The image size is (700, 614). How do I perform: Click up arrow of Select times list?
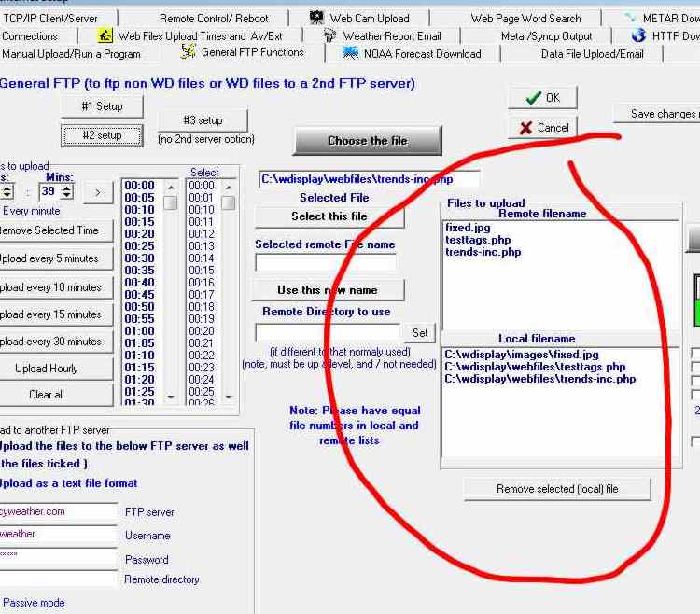tap(228, 187)
